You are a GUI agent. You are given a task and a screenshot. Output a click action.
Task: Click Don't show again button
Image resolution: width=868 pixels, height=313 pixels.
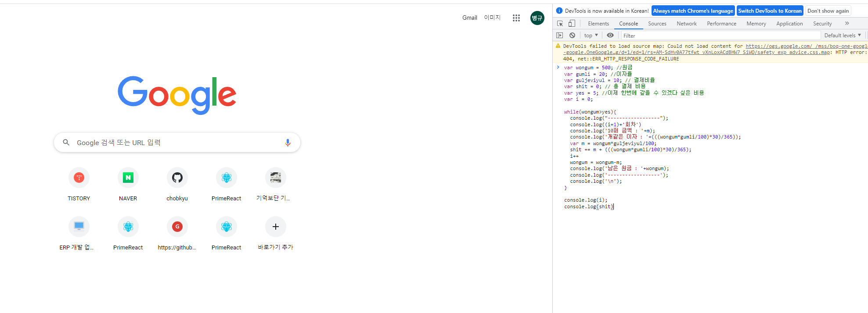(x=828, y=11)
